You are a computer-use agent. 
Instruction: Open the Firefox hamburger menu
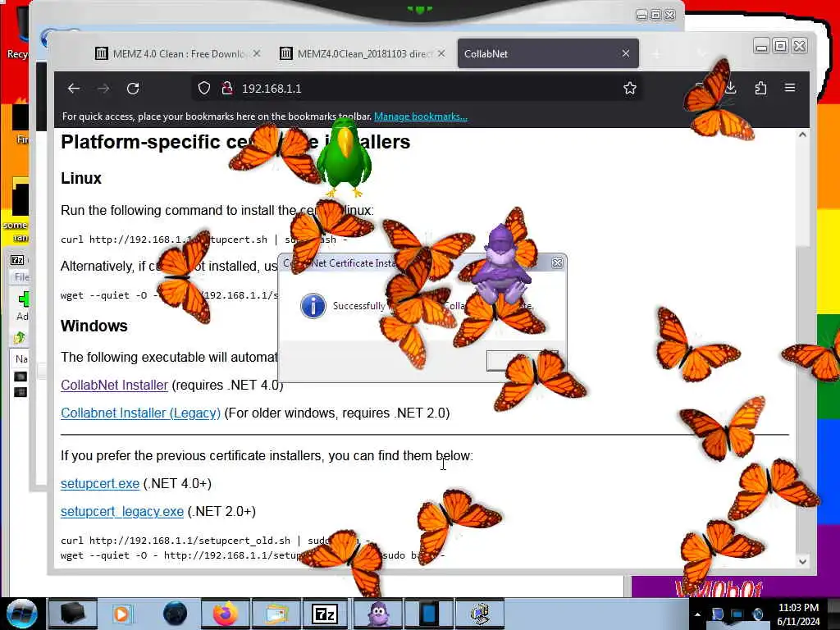[x=790, y=87]
